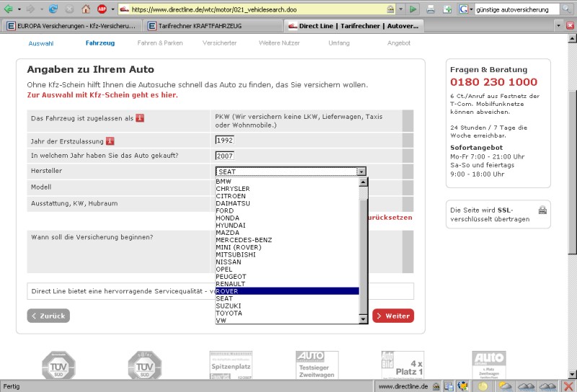The height and width of the screenshot is (392, 577).
Task: Open the Angebot step
Action: pos(399,43)
